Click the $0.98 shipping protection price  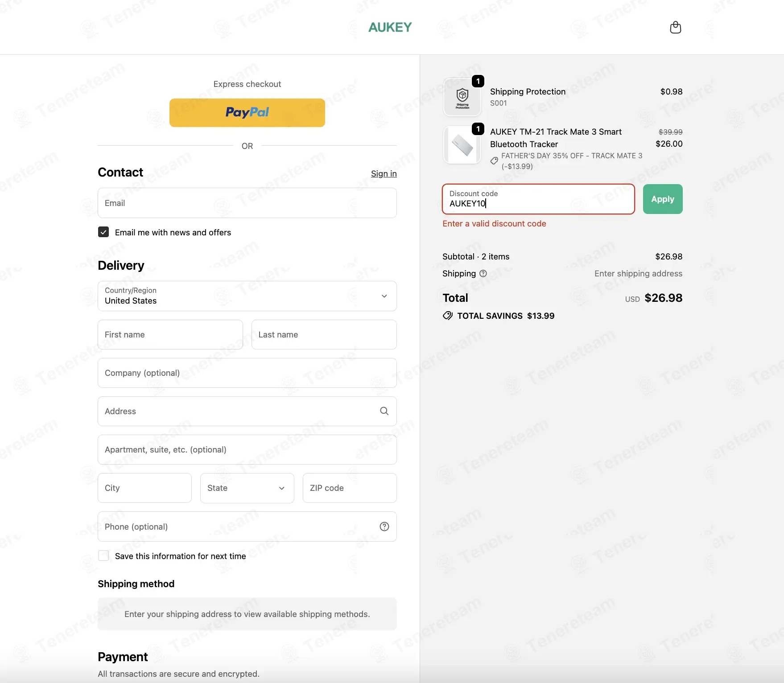pos(671,91)
